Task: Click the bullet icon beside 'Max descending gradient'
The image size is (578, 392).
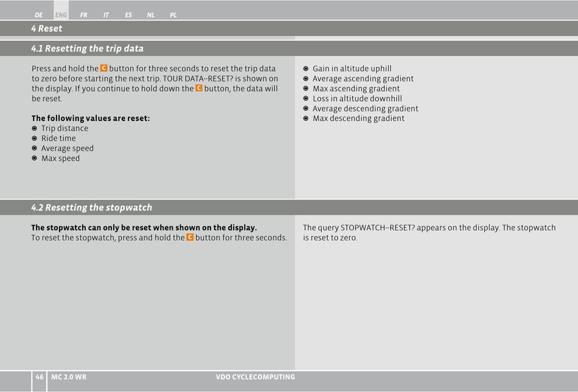Action: point(305,118)
